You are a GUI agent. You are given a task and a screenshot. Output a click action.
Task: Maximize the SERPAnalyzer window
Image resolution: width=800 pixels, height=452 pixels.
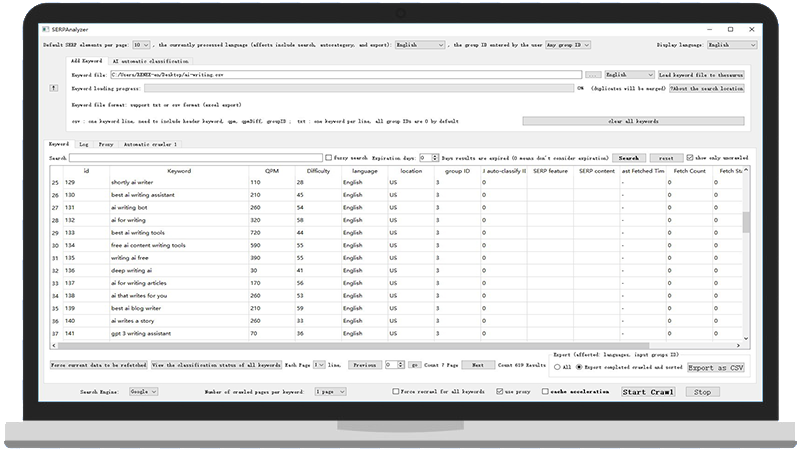point(730,30)
